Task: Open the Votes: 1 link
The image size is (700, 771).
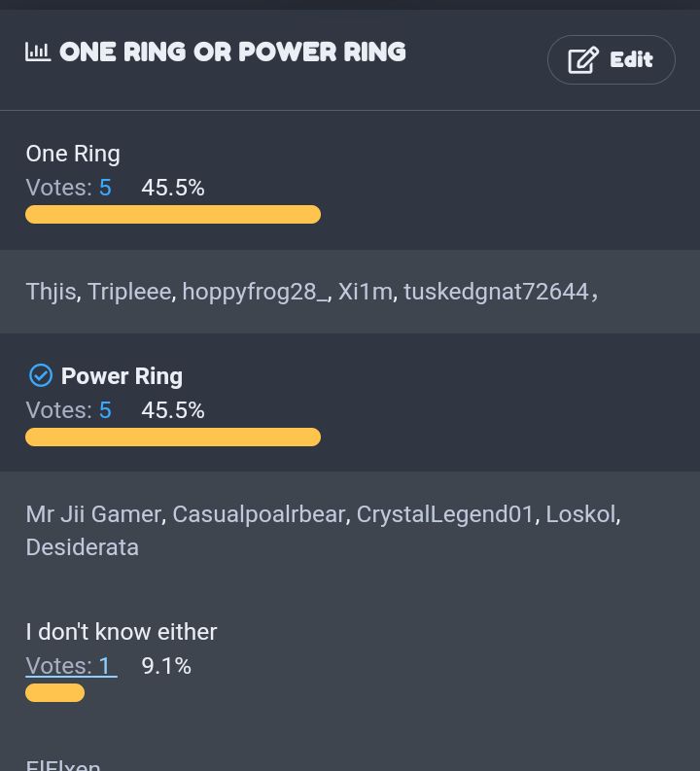Action: pos(71,666)
